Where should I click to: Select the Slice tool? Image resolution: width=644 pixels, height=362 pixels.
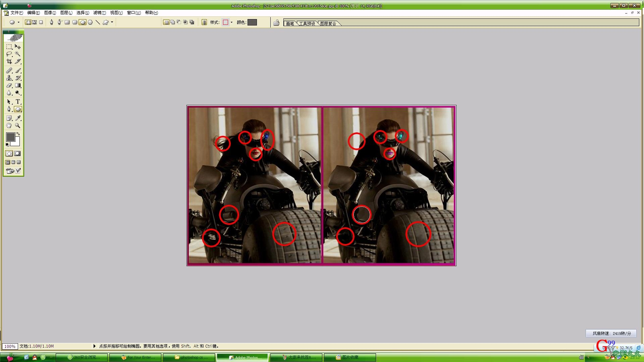(x=18, y=61)
